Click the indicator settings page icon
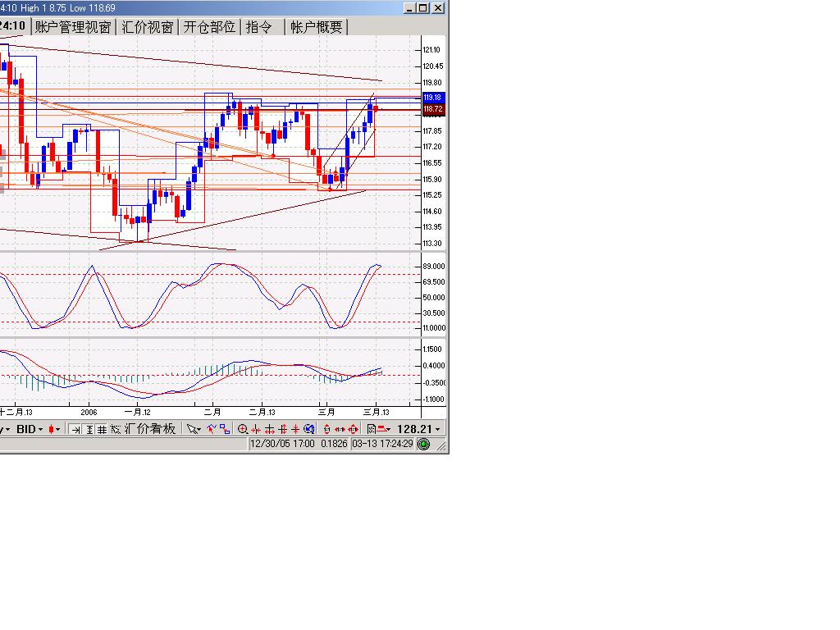This screenshot has height=630, width=840. coord(372,430)
